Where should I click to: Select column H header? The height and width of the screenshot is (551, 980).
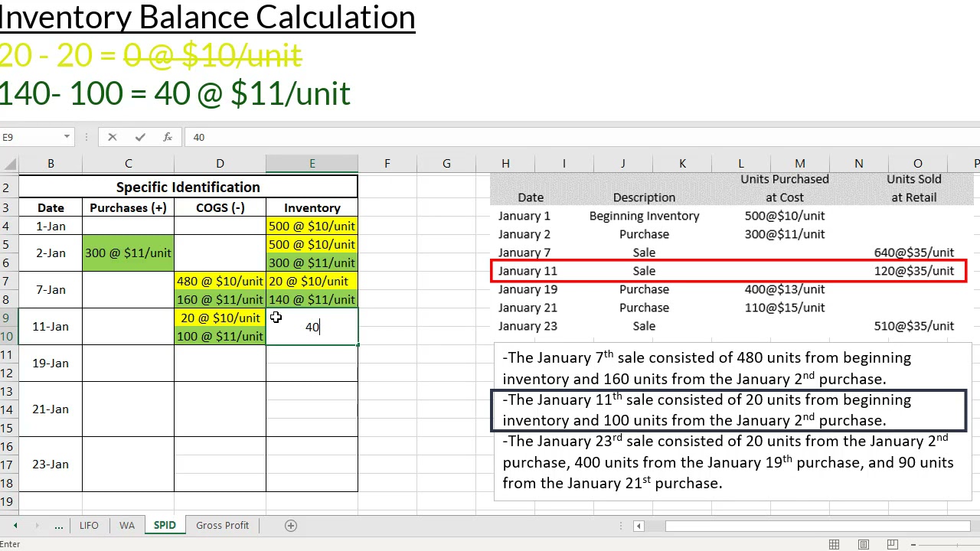505,163
